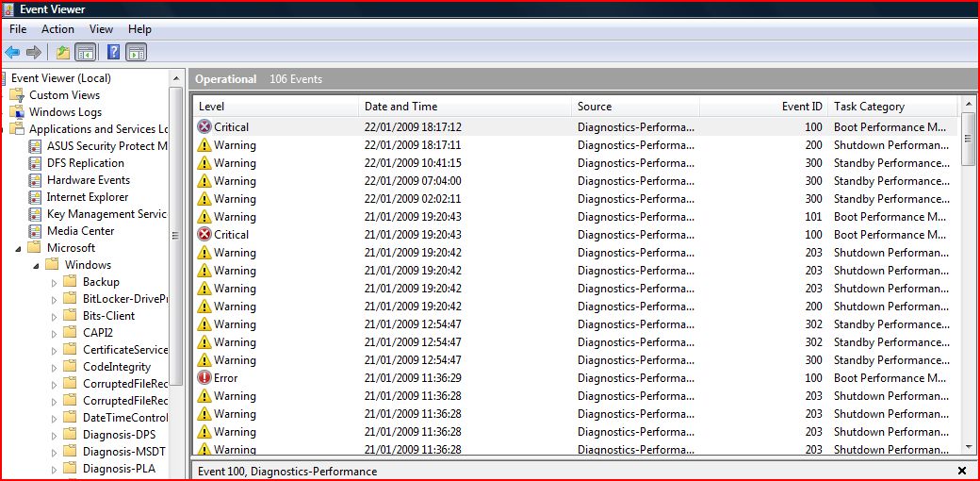Open the Action menu
Screen dimensions: 980x481
coord(57,29)
